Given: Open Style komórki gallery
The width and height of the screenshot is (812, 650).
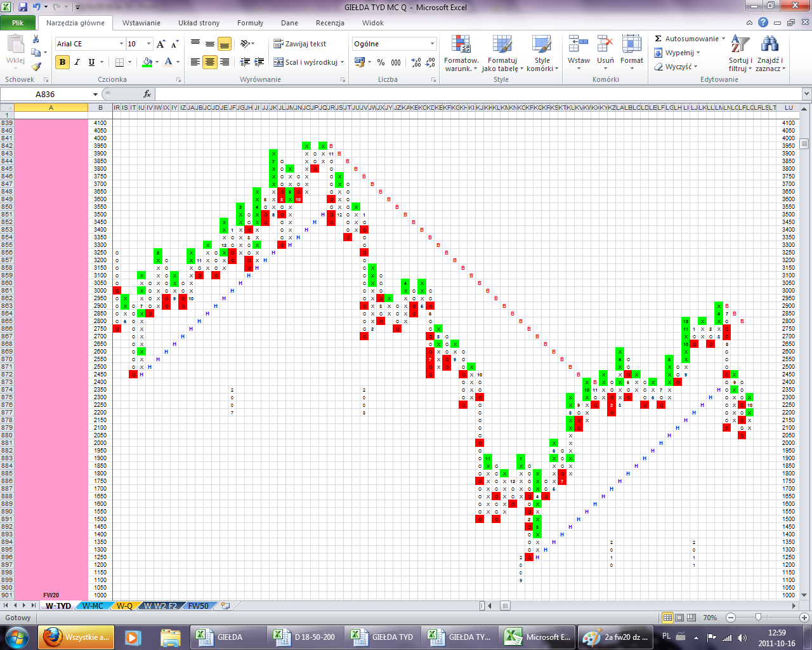Looking at the screenshot, I should (542, 54).
